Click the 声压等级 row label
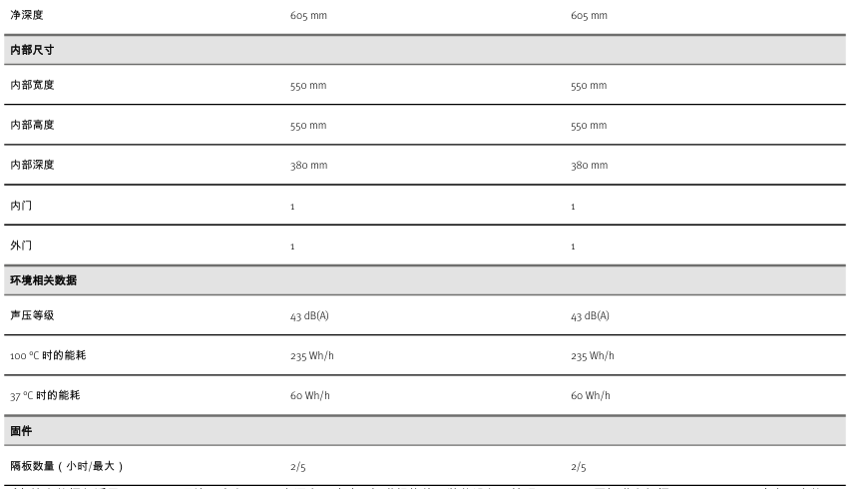This screenshot has width=868, height=489. pyautogui.click(x=32, y=315)
